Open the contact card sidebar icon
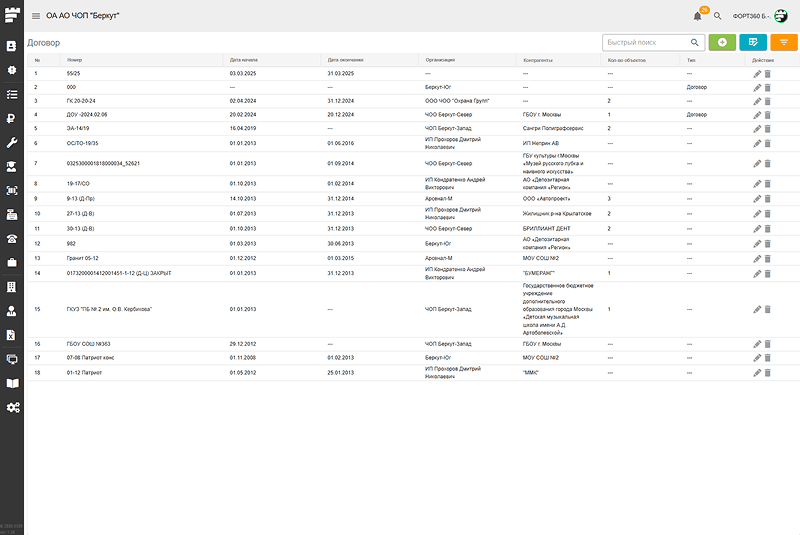 click(12, 46)
